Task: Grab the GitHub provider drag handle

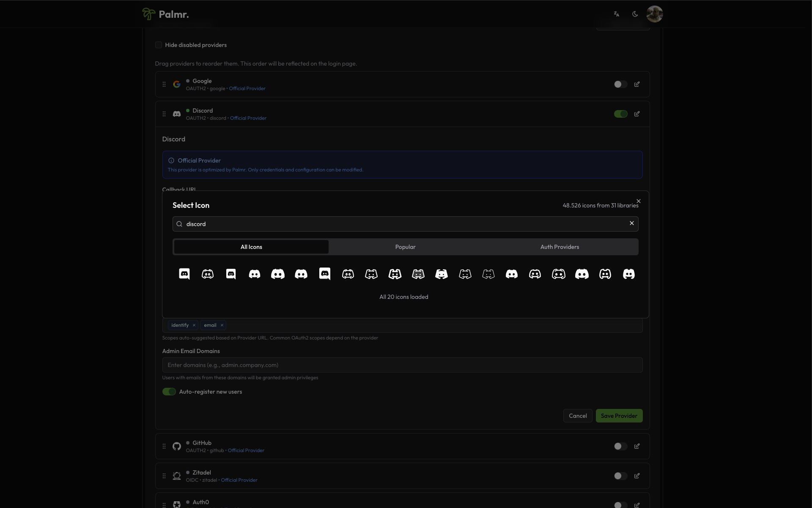Action: (x=164, y=446)
